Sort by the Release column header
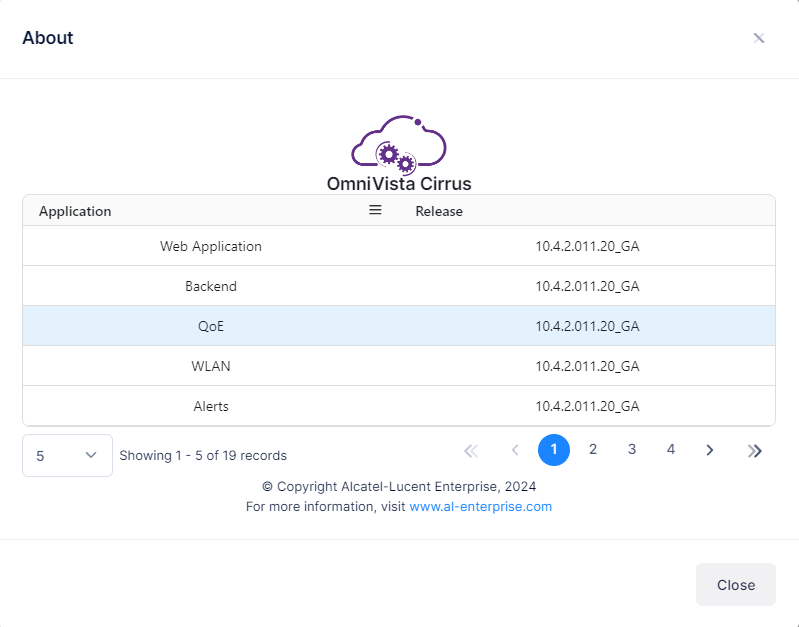The width and height of the screenshot is (799, 627). coord(439,212)
